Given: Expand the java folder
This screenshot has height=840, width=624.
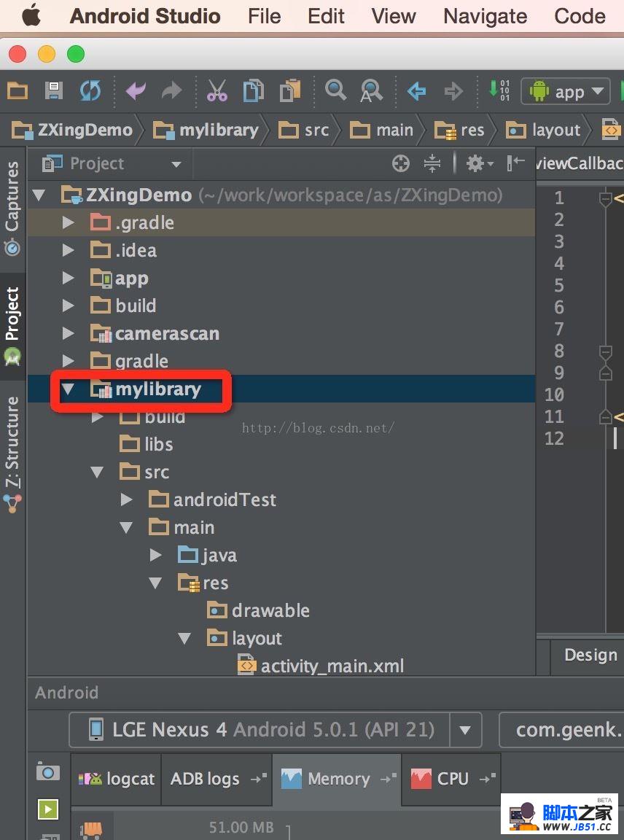Looking at the screenshot, I should click(x=155, y=555).
